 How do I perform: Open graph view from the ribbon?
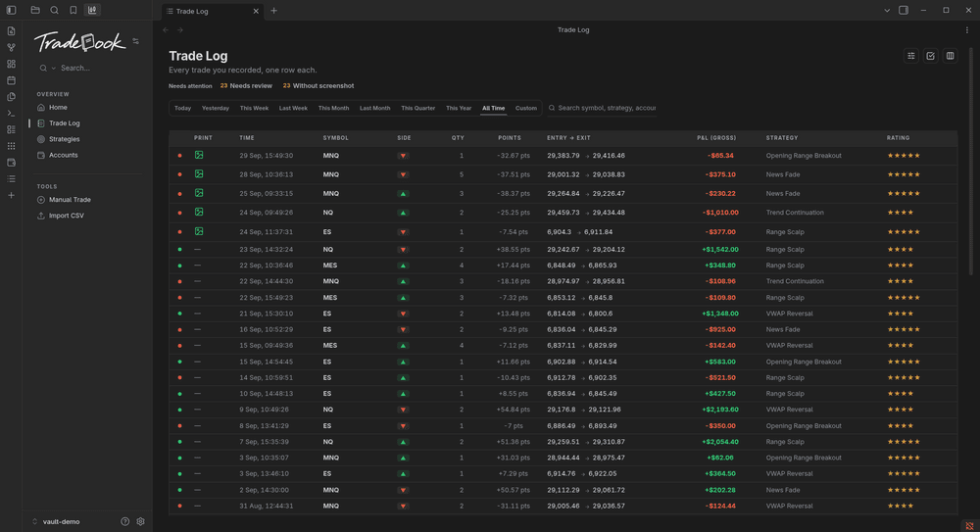click(x=11, y=47)
